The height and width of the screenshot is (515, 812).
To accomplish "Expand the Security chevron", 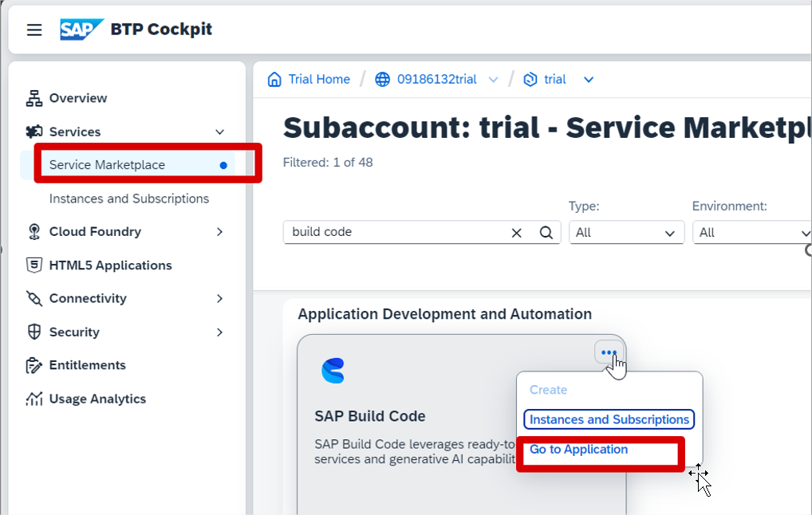I will click(x=219, y=332).
